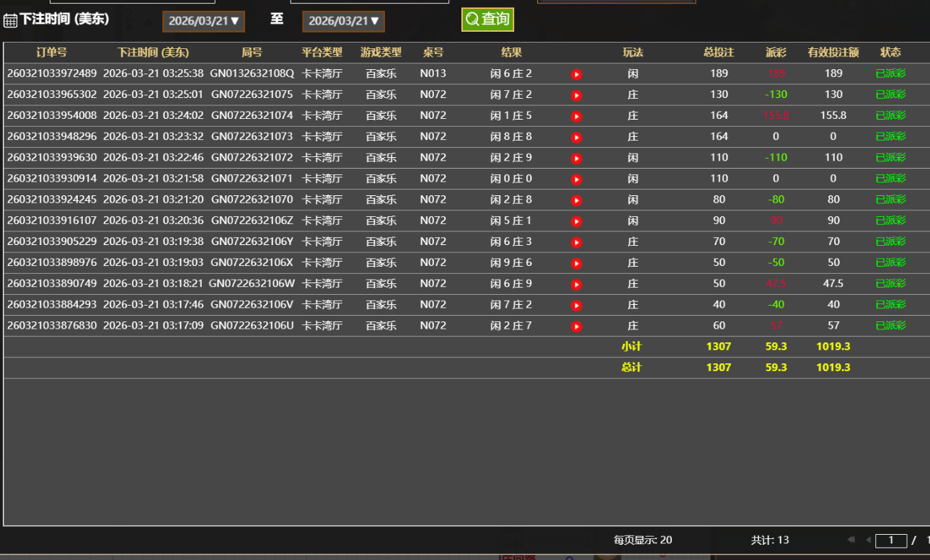The image size is (930, 560).
Task: Open video for result 闲 1 庄 5
Action: click(x=576, y=116)
